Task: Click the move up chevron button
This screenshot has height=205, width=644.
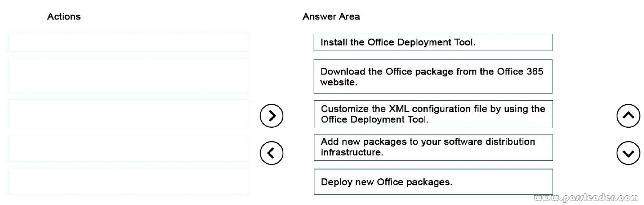Action: click(x=628, y=116)
